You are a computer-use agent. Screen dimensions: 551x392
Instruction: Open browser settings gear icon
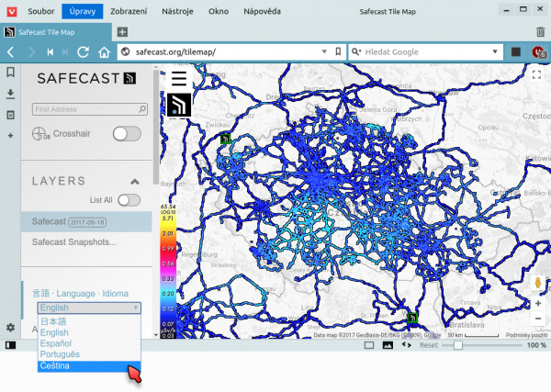tap(10, 328)
